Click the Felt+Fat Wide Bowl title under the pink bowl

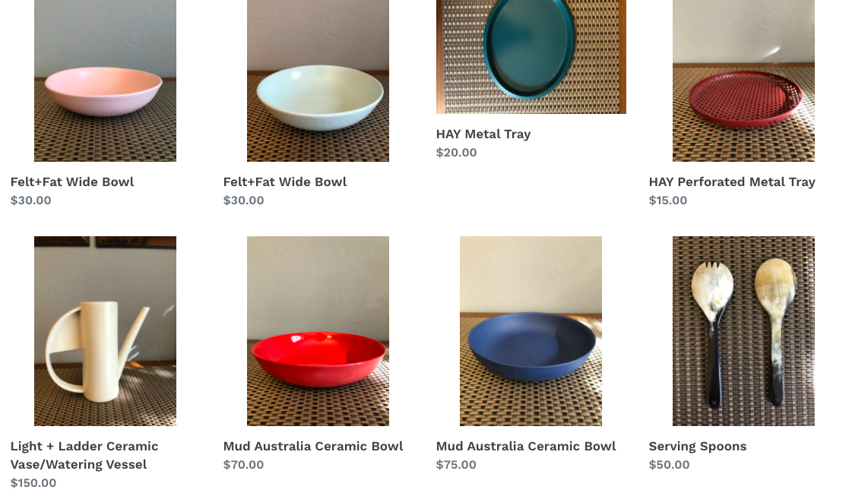coord(72,182)
